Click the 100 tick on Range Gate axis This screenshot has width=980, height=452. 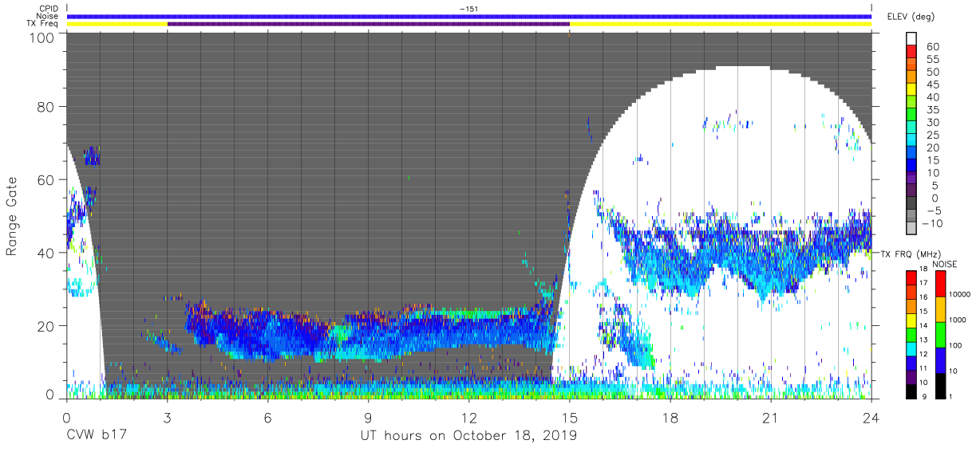(x=43, y=37)
